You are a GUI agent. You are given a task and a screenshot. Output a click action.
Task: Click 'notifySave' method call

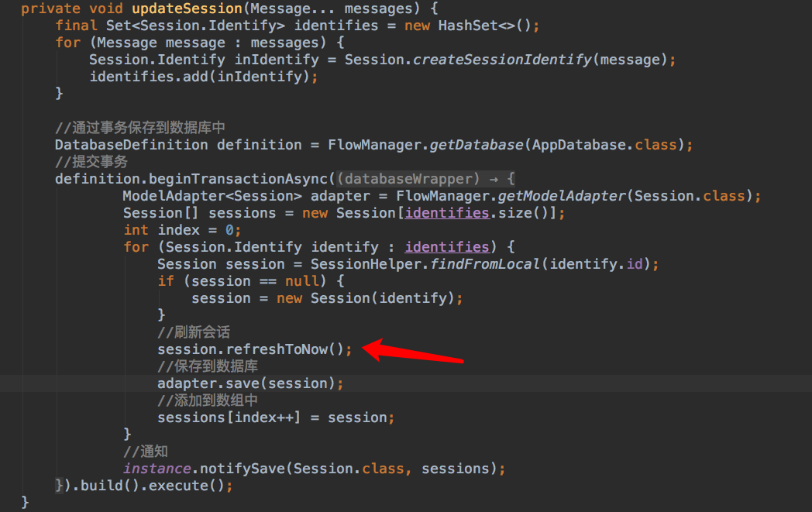243,469
